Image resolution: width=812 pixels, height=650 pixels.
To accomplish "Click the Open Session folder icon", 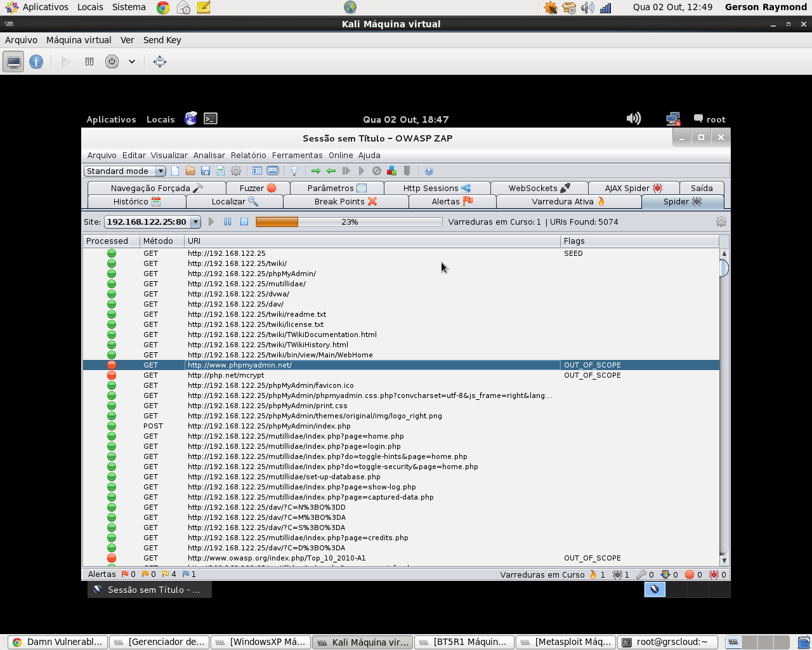I will (x=190, y=171).
